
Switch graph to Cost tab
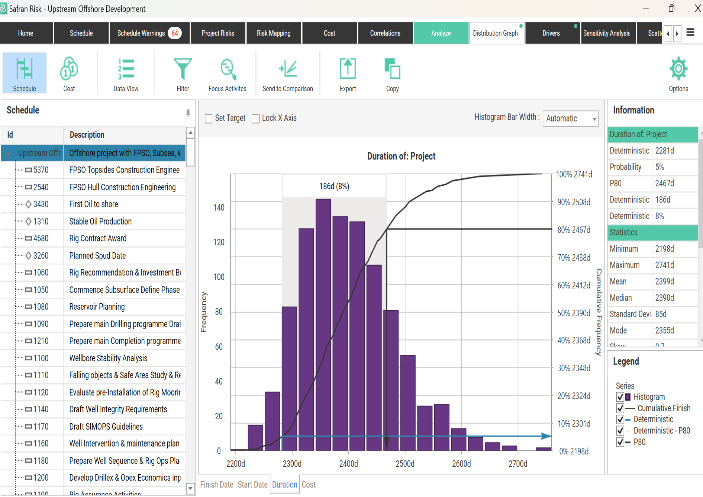click(x=308, y=484)
